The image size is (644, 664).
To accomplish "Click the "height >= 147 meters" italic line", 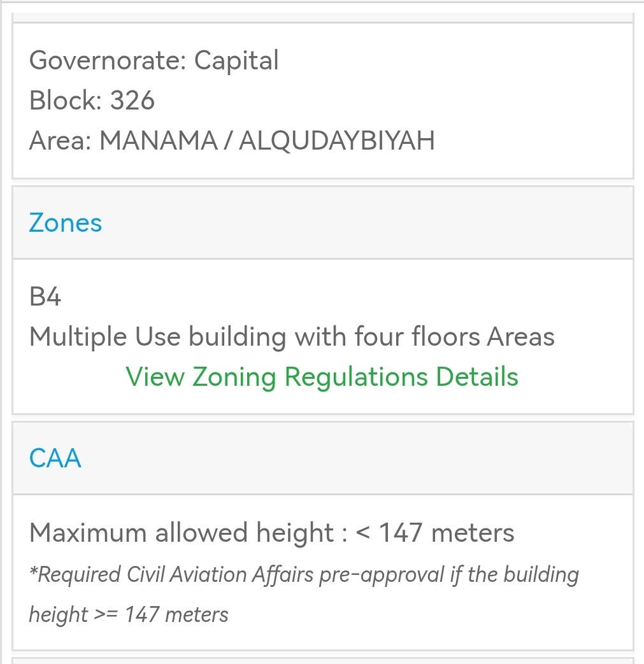I will click(x=129, y=614).
